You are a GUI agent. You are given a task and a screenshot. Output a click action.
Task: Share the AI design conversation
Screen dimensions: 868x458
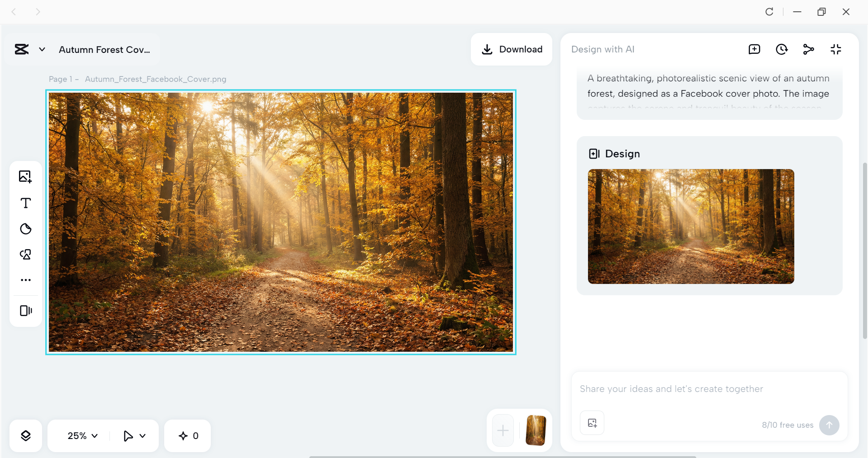[809, 49]
